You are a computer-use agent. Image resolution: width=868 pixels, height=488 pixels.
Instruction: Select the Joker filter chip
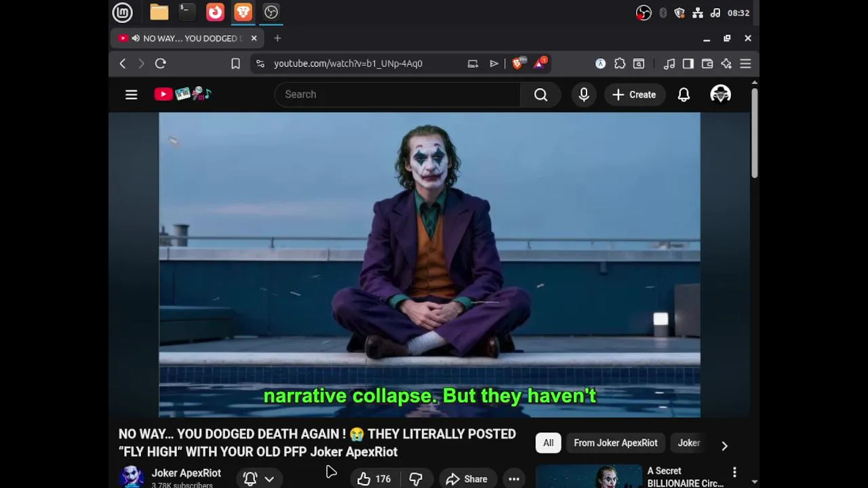point(688,443)
